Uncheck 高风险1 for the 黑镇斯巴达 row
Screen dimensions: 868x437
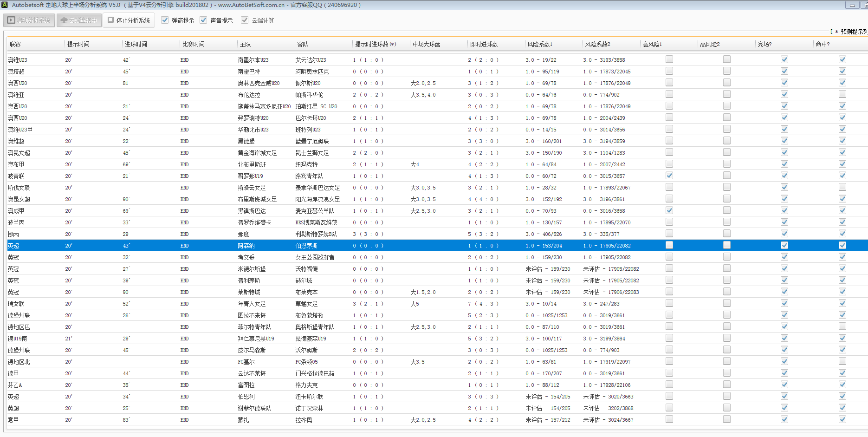click(x=669, y=211)
